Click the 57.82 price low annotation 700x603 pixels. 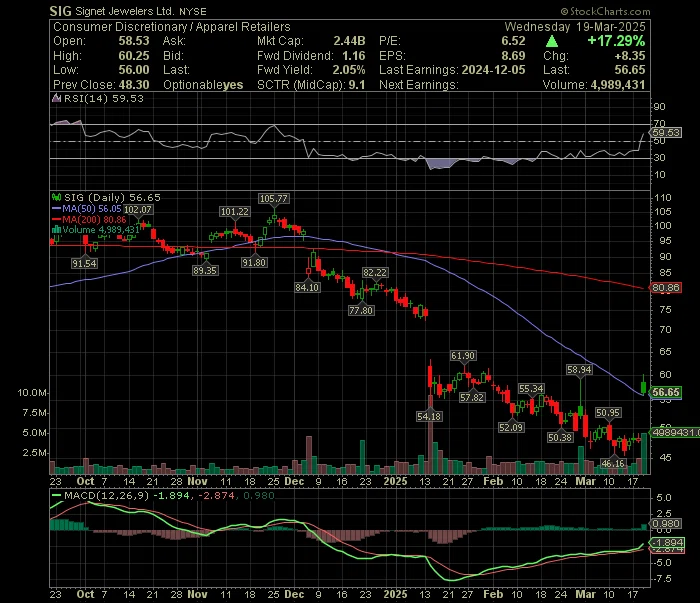click(x=472, y=397)
